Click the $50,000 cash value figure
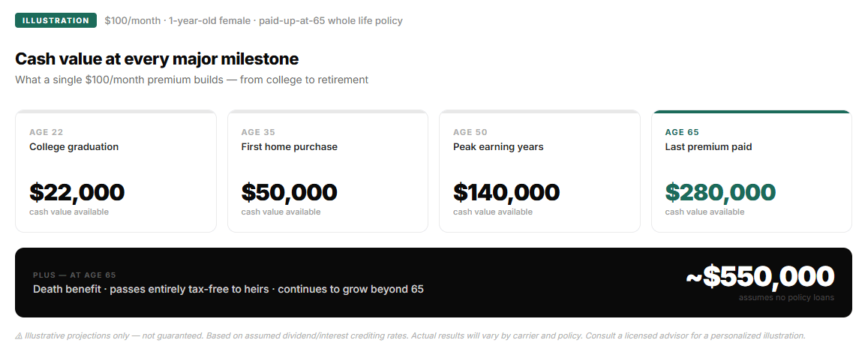 pos(289,192)
